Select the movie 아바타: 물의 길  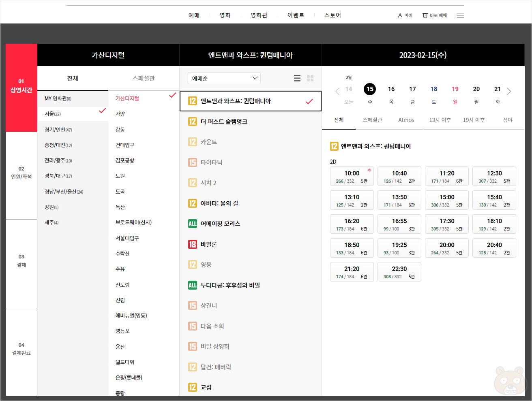pyautogui.click(x=250, y=203)
